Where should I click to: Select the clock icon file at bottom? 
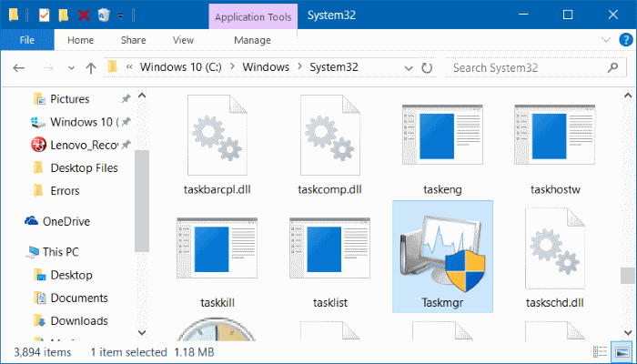217,328
